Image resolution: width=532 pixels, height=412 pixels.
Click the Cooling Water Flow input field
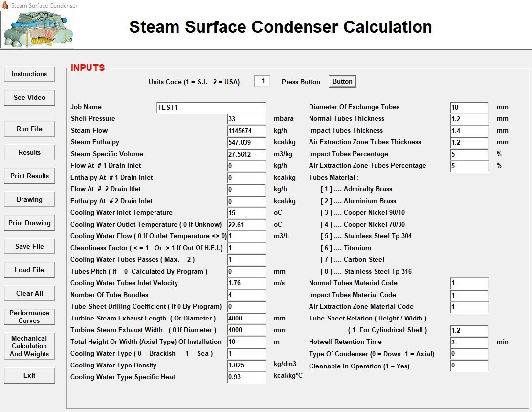click(x=246, y=236)
